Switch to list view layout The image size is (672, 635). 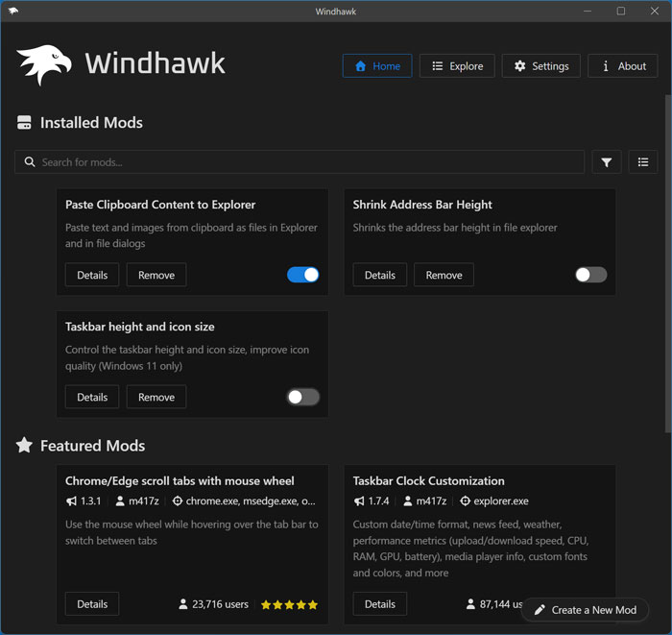[x=643, y=162]
